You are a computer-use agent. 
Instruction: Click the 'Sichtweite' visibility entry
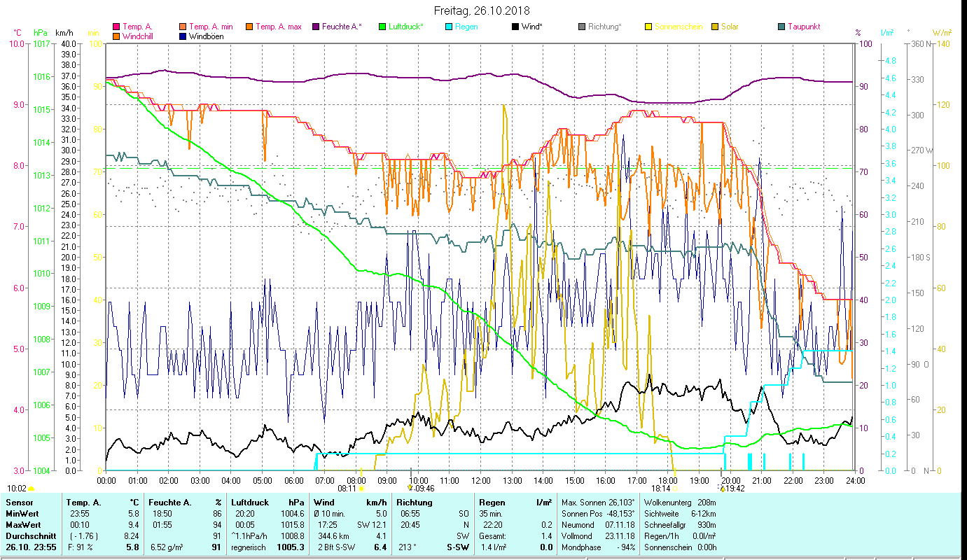(x=680, y=513)
